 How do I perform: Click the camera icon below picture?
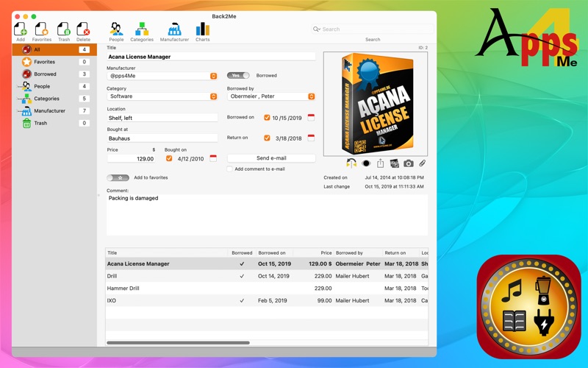[x=409, y=163]
